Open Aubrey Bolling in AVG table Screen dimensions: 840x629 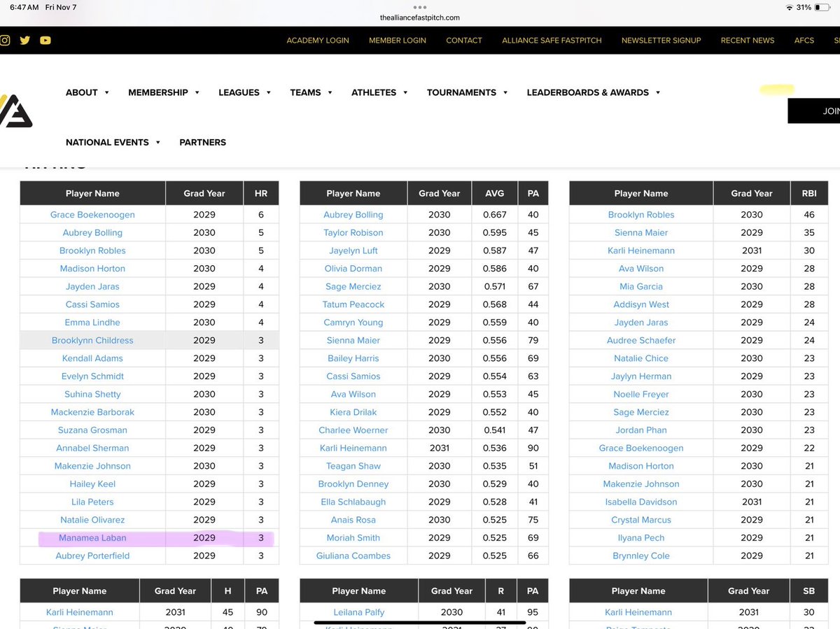click(353, 215)
